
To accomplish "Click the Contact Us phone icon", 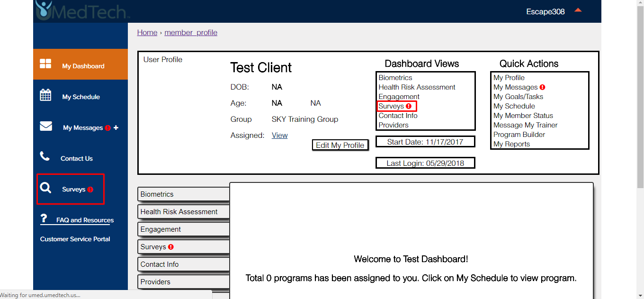I will (45, 156).
